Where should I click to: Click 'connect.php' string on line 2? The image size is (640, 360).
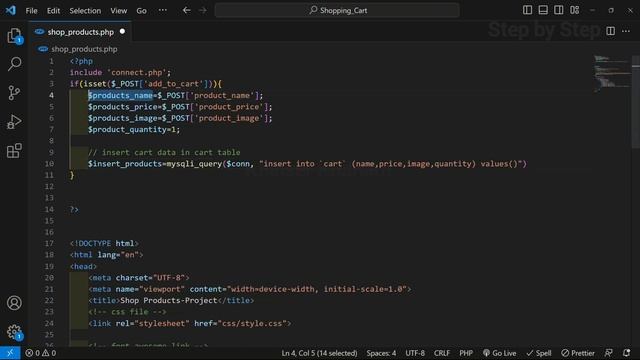pyautogui.click(x=137, y=72)
